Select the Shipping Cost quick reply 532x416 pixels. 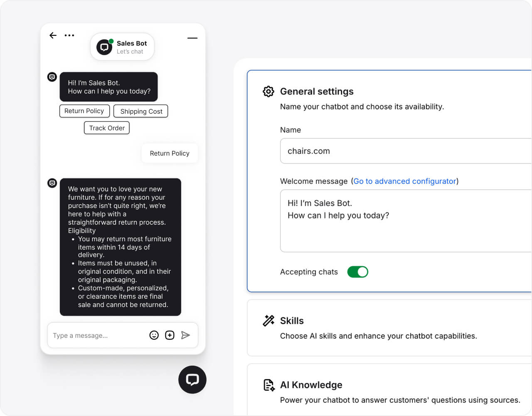(141, 111)
